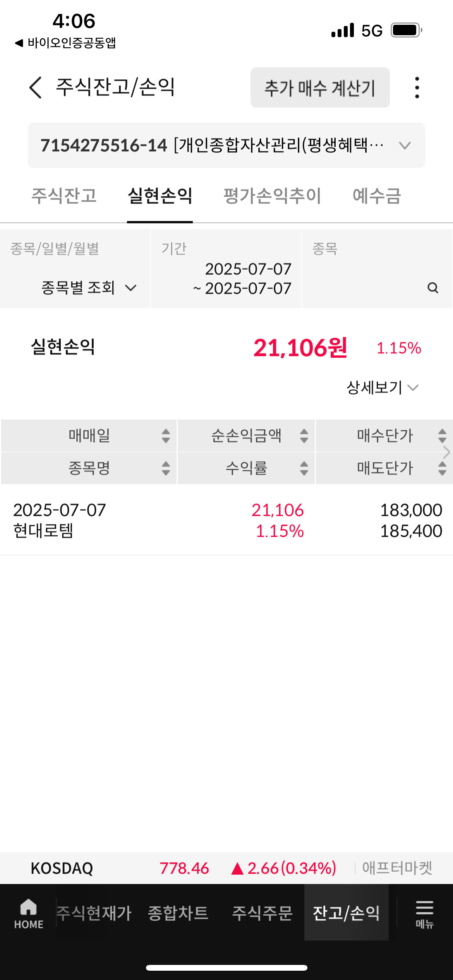The width and height of the screenshot is (453, 980).
Task: Tap the back arrow beside 주식잔고/손익
Action: click(36, 87)
